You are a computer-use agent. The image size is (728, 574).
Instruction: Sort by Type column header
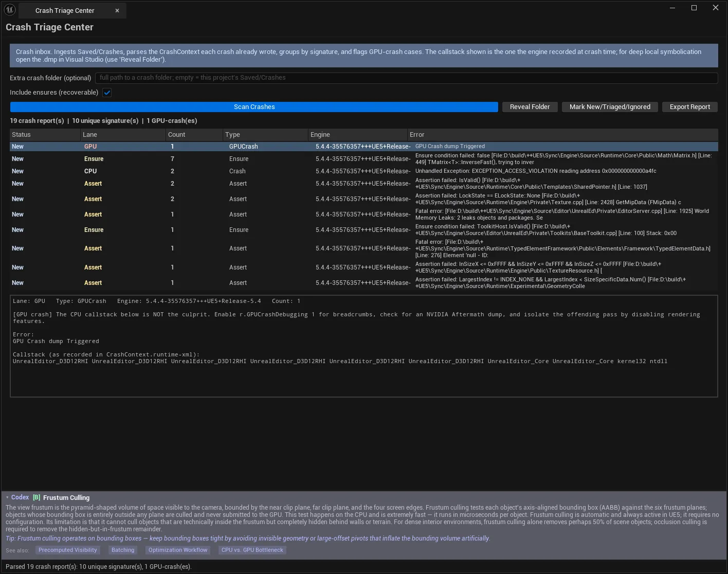coord(265,135)
